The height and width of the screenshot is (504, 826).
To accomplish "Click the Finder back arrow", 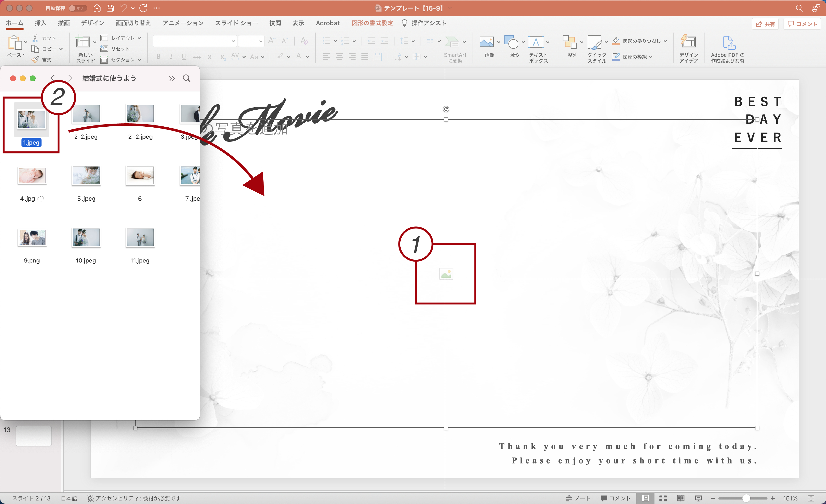I will [x=53, y=78].
